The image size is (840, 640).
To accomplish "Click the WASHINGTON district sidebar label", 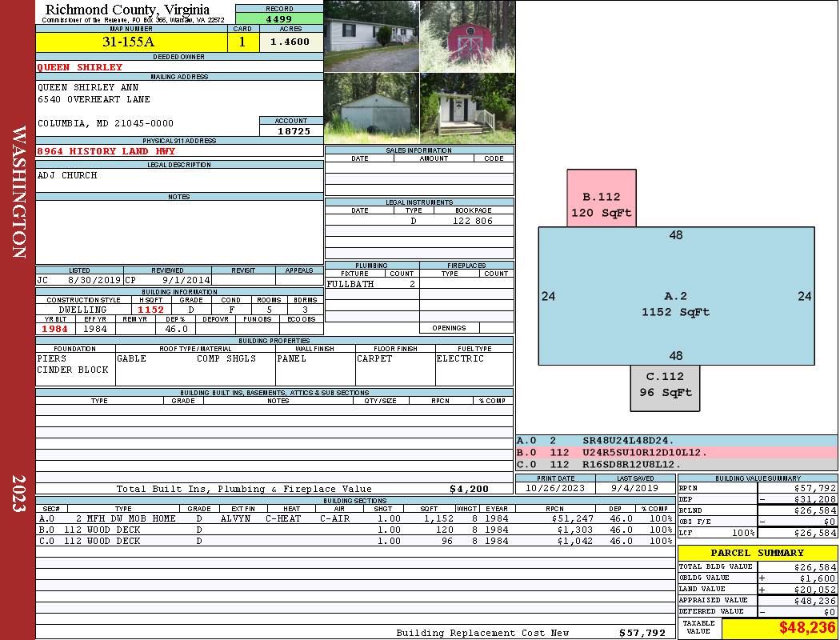I will click(18, 192).
